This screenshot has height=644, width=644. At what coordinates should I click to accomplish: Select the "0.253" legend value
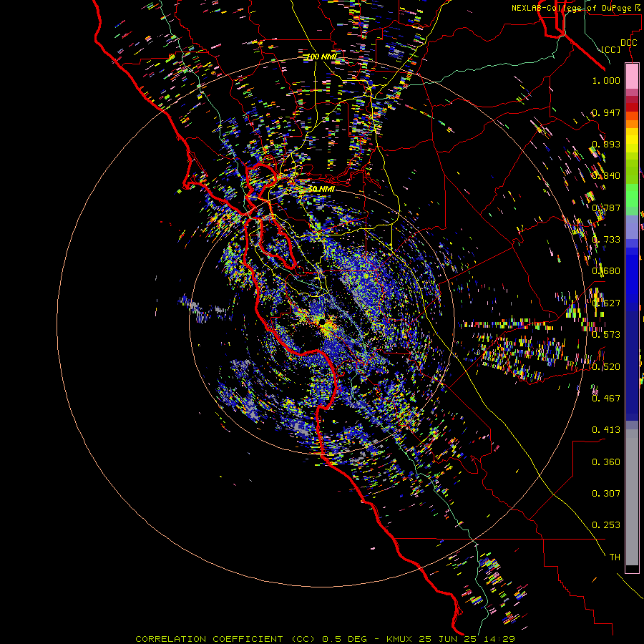coord(606,525)
